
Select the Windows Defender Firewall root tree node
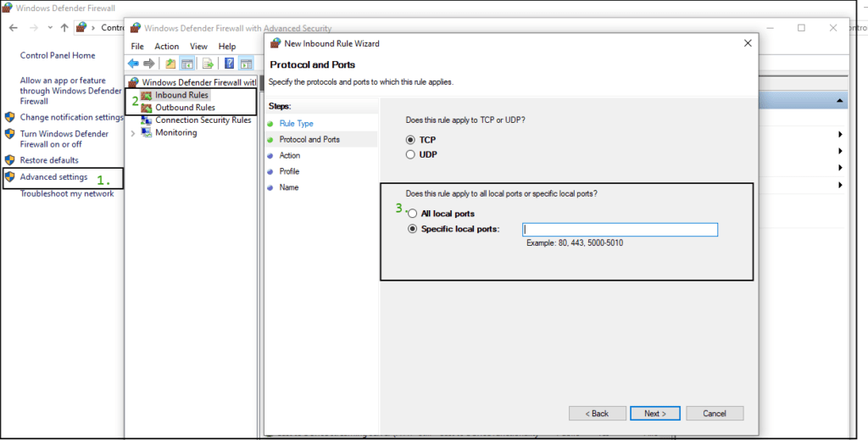pyautogui.click(x=199, y=82)
